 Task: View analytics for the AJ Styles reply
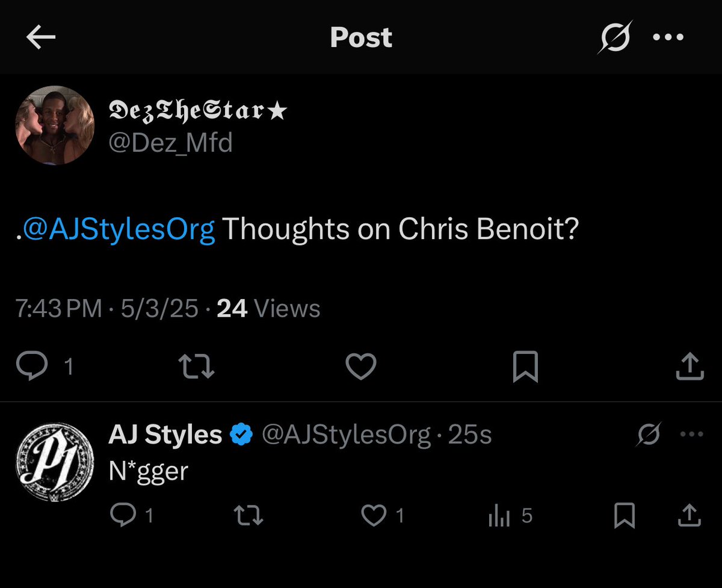click(499, 516)
